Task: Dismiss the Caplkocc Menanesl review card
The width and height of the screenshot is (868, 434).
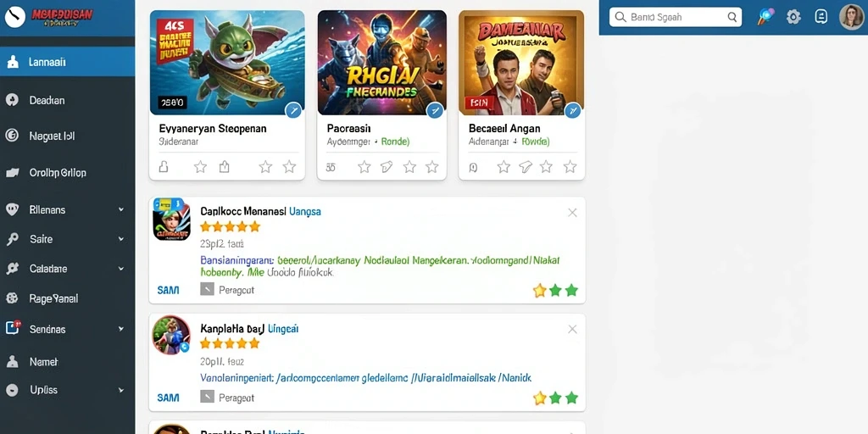Action: (x=572, y=213)
